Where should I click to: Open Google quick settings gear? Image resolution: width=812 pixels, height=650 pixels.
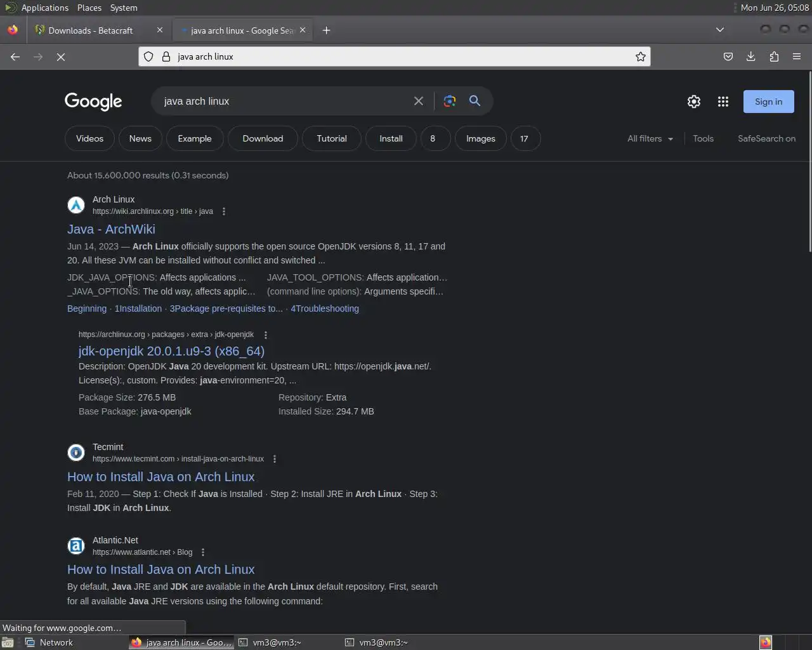[x=694, y=102]
